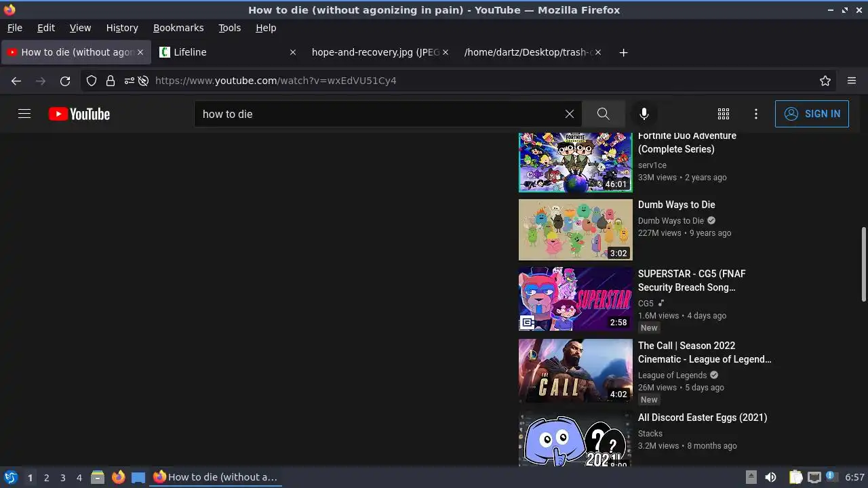Click the verified badge beside League of Legends

(x=714, y=375)
